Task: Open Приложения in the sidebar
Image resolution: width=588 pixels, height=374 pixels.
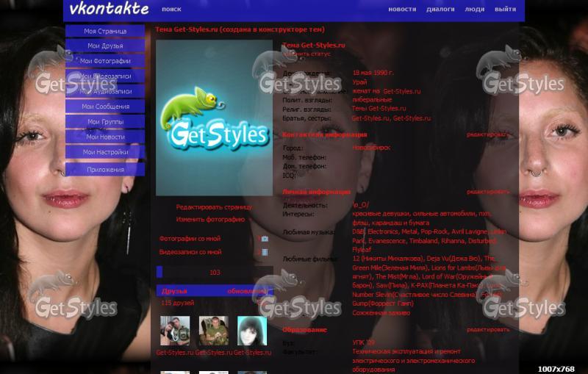Action: click(x=105, y=170)
